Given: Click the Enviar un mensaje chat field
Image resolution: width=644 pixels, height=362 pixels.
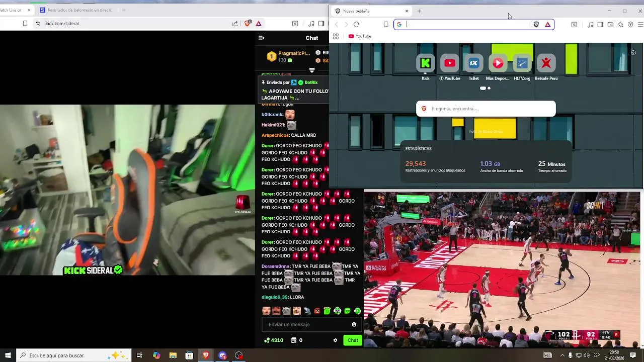Looking at the screenshot, I should pyautogui.click(x=311, y=324).
